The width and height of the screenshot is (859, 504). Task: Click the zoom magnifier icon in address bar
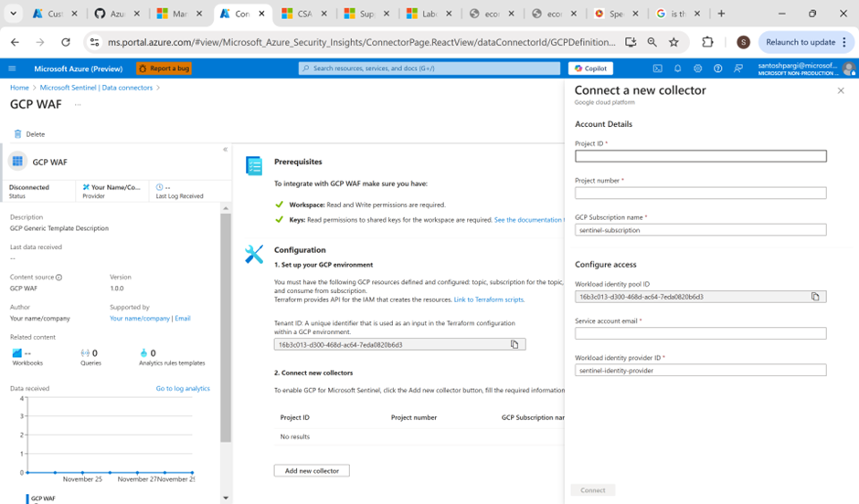coord(652,42)
